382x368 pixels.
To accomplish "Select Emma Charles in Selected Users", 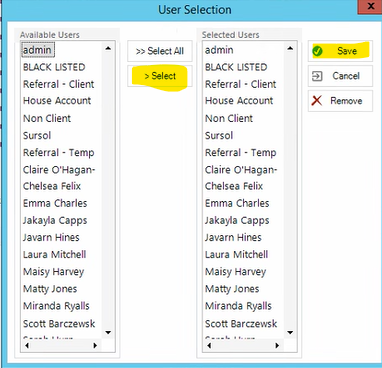I will click(237, 203).
